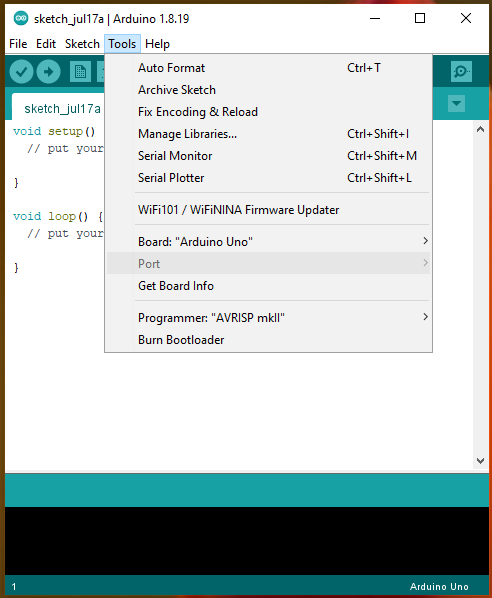The height and width of the screenshot is (598, 492).
Task: Click the Arduino logo in title bar
Action: 21,18
